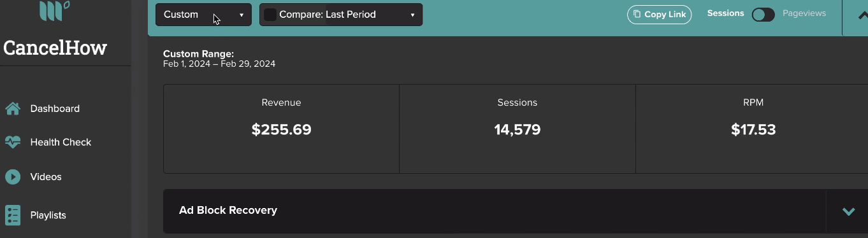Viewport: 868px width, 238px height.
Task: Toggle the Sessions/Pageviews switch
Action: 763,15
